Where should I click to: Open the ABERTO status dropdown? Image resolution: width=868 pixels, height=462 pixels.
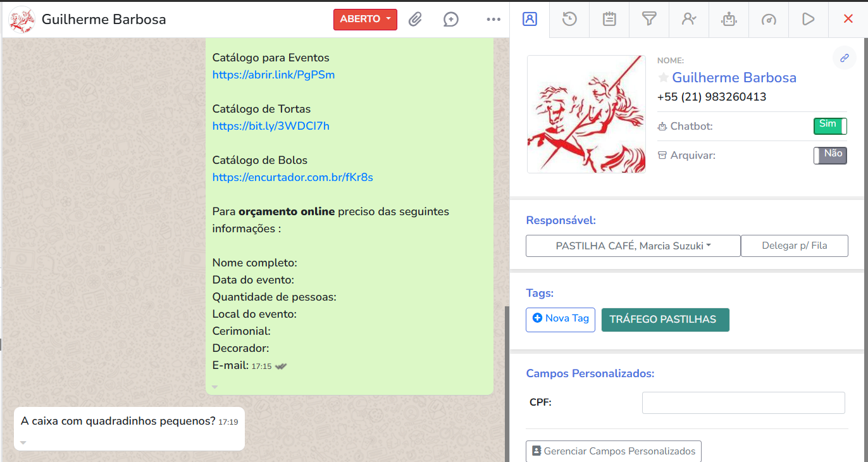tap(365, 19)
